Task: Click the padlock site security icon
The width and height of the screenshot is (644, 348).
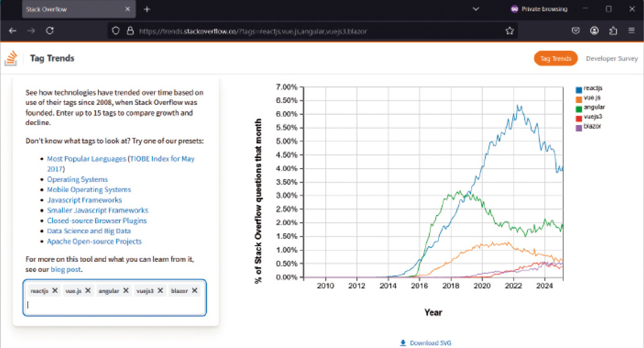Action: [130, 31]
